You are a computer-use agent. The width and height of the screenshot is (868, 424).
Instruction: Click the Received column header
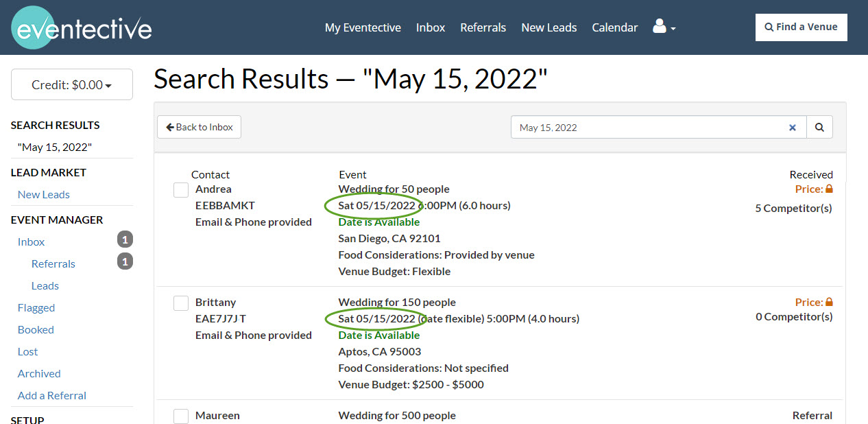pos(811,175)
